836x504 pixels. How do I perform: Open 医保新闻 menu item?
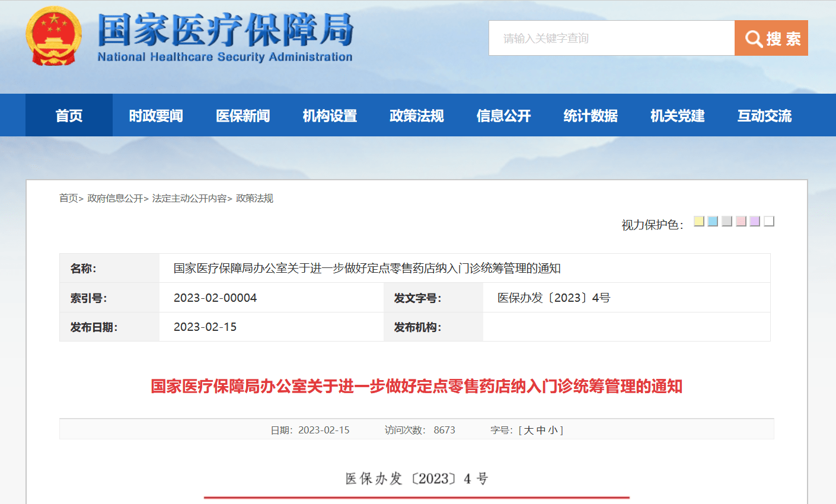(x=243, y=116)
